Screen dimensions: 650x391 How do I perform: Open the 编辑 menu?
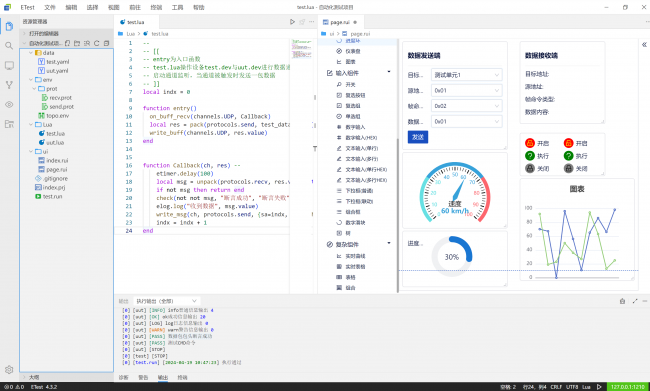tap(71, 7)
